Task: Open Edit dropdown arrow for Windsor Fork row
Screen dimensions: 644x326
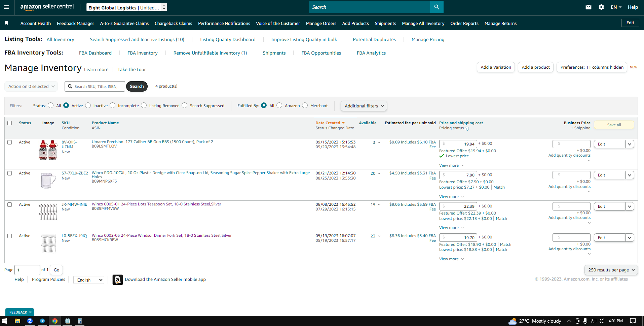Action: click(x=630, y=238)
